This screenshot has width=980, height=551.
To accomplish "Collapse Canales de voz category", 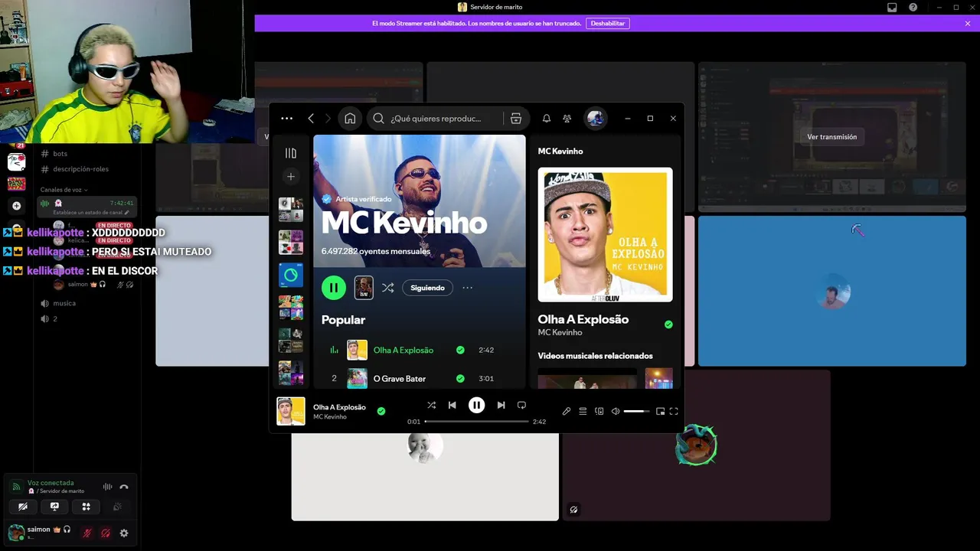I will (x=64, y=190).
